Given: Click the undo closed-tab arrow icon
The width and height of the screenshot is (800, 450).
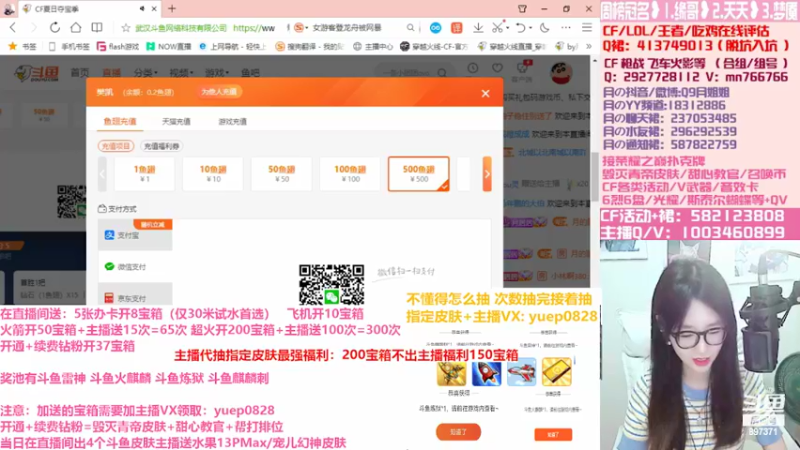Looking at the screenshot, I should (520, 28).
